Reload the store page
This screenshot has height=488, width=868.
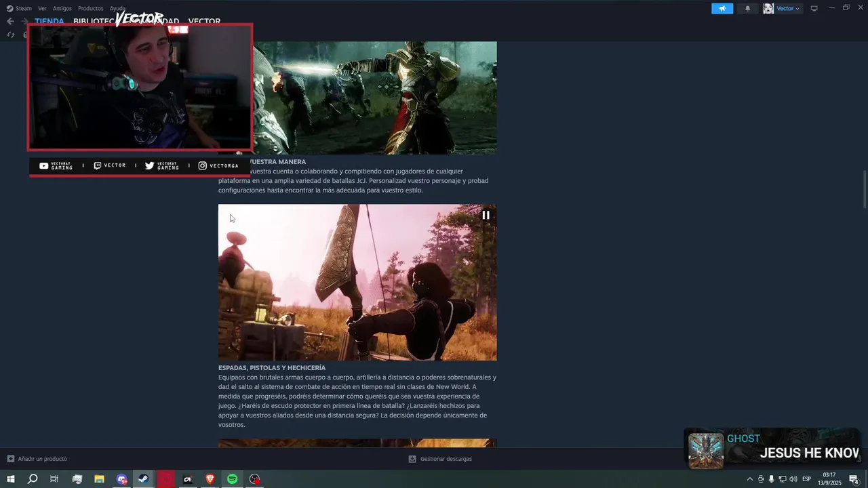10,35
